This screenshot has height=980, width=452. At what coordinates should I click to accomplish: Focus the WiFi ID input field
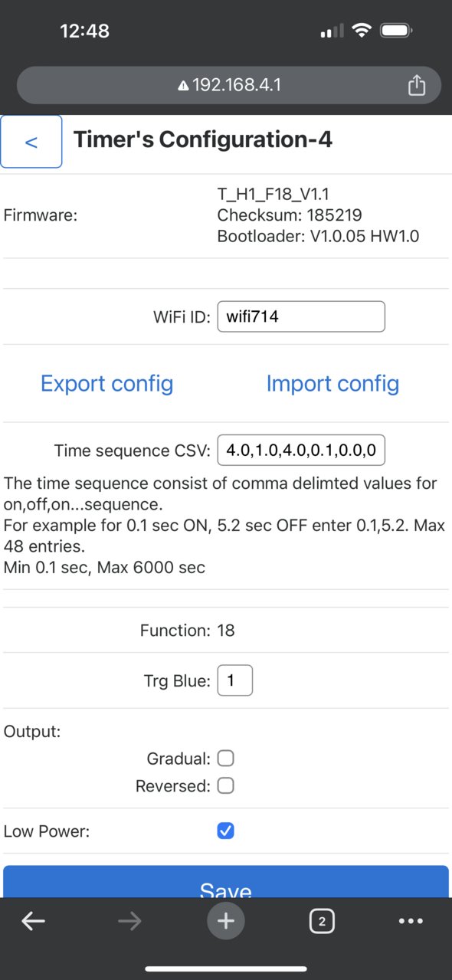click(301, 316)
